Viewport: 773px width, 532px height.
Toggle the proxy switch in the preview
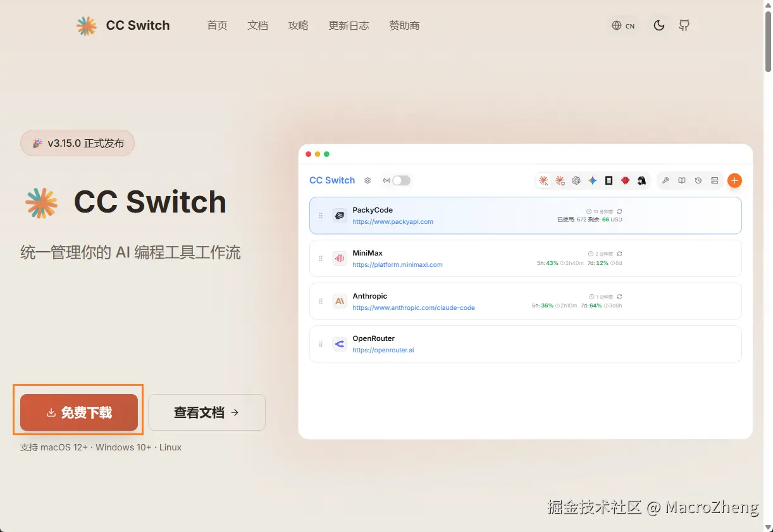tap(401, 180)
